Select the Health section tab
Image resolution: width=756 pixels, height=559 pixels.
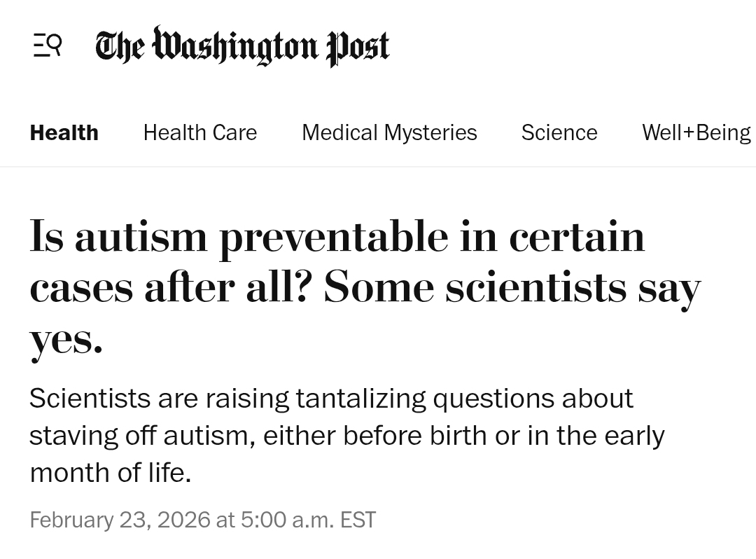point(64,132)
